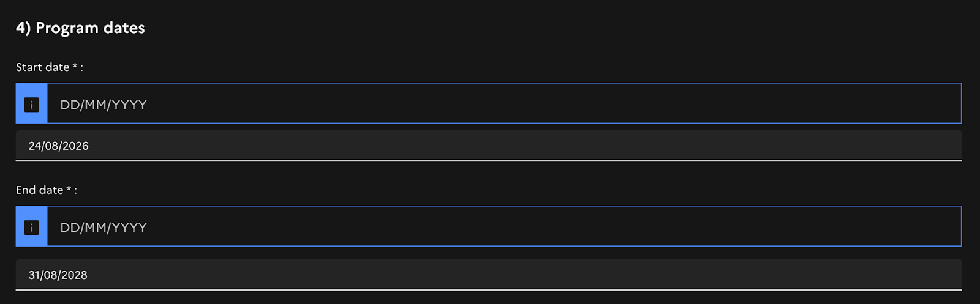The width and height of the screenshot is (980, 304).
Task: Select the "4) Program dates" section heading
Action: point(80,28)
